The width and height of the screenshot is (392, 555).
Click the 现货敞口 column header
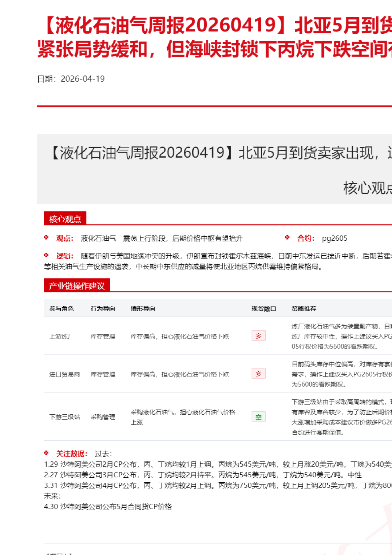[x=264, y=309]
